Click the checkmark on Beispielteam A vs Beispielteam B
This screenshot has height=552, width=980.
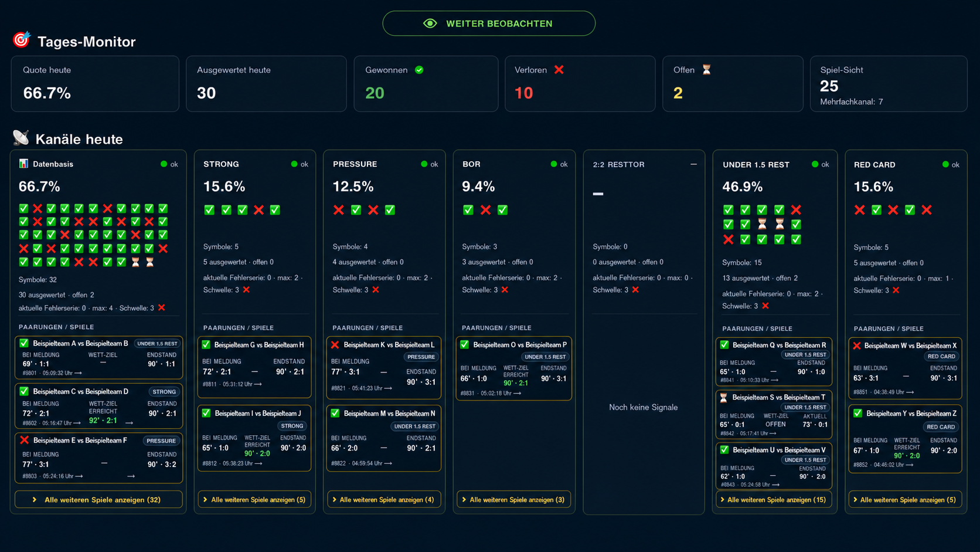[24, 343]
